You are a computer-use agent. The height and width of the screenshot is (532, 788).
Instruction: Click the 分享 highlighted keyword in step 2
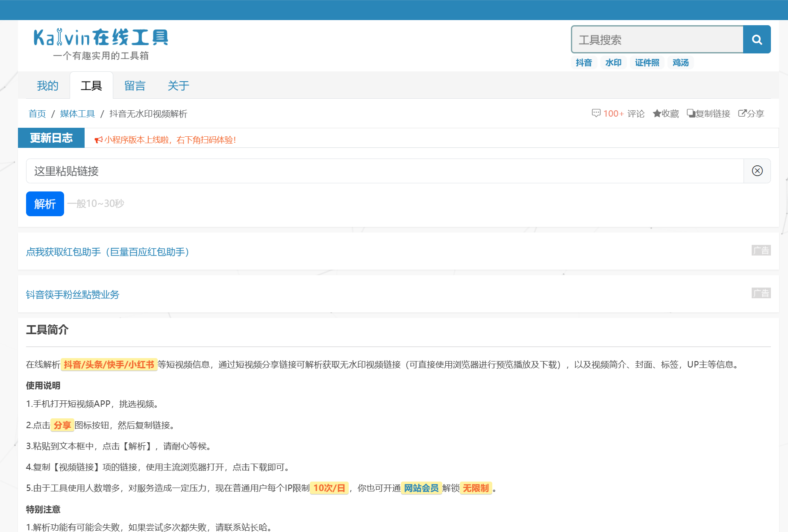(62, 425)
